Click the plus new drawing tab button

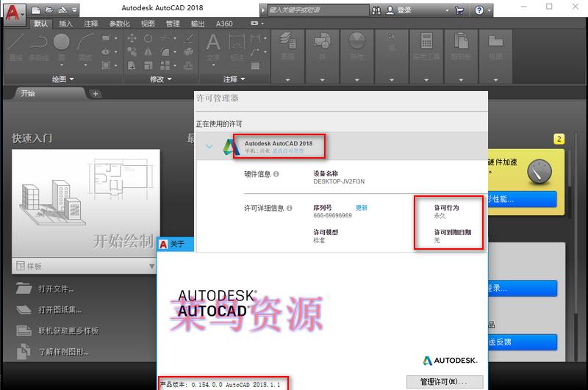pyautogui.click(x=96, y=94)
